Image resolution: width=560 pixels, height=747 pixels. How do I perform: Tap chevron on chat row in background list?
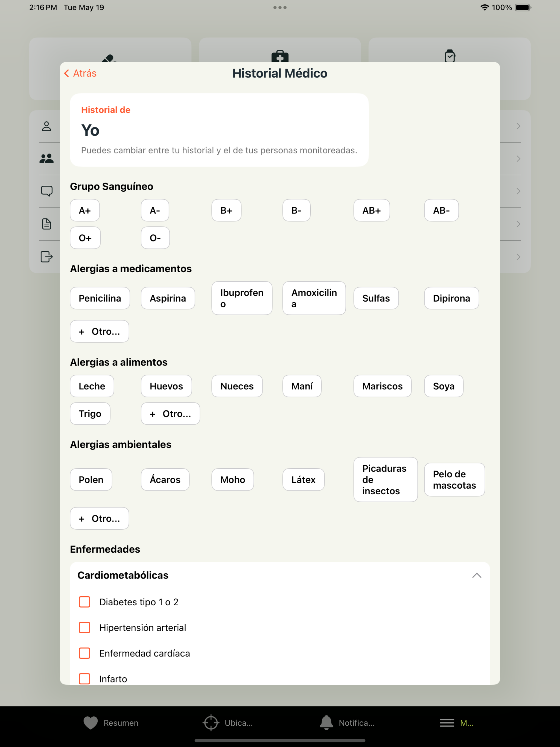pyautogui.click(x=518, y=191)
